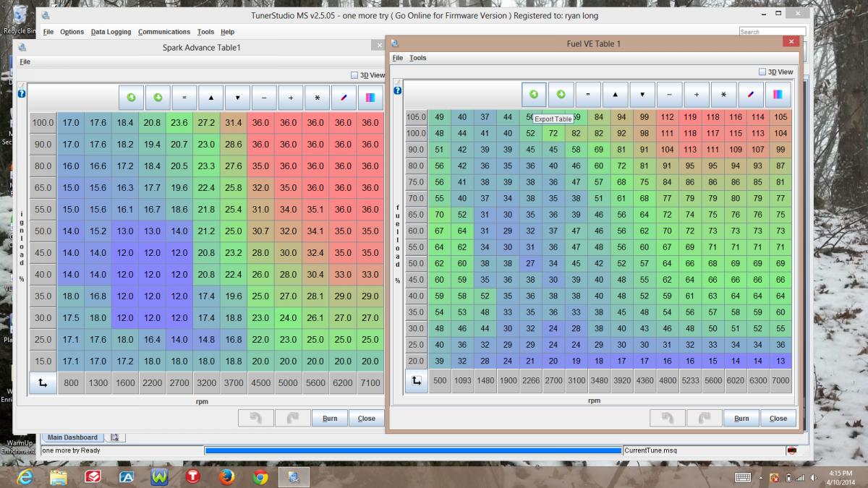Click the Search field in TunerStudio
868x488 pixels.
pos(770,32)
